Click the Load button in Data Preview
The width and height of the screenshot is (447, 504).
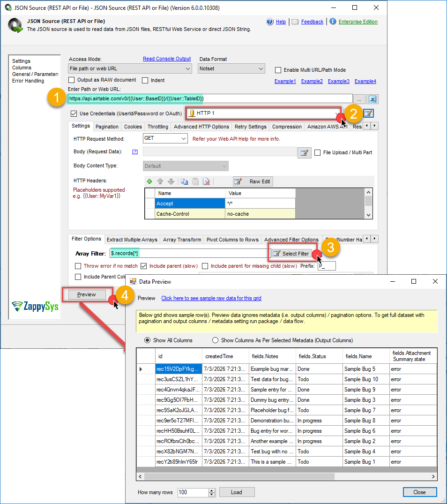pos(237,492)
